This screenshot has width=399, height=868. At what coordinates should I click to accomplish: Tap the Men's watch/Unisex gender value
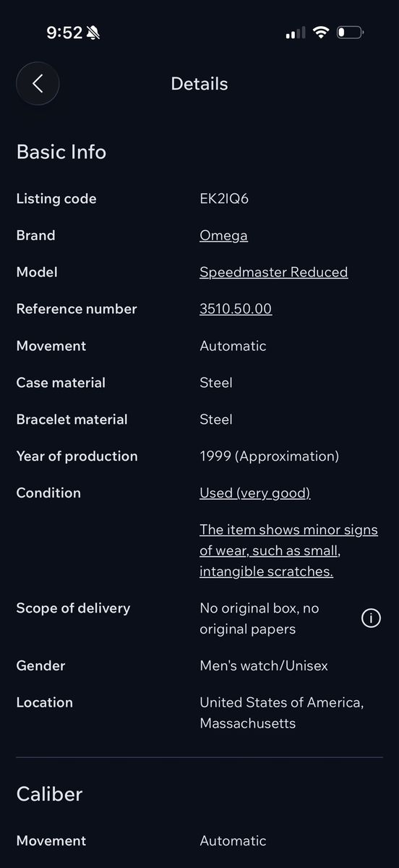pyautogui.click(x=264, y=665)
